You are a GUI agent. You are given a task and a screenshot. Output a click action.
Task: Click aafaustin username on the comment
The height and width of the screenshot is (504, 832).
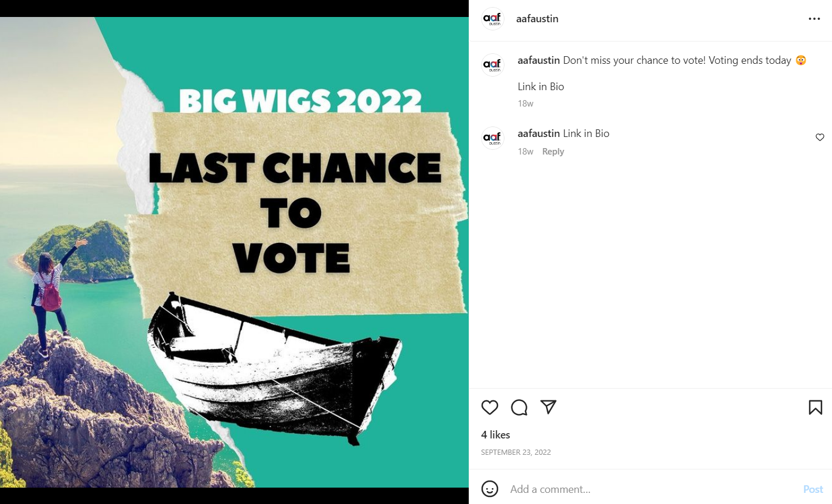click(x=539, y=133)
